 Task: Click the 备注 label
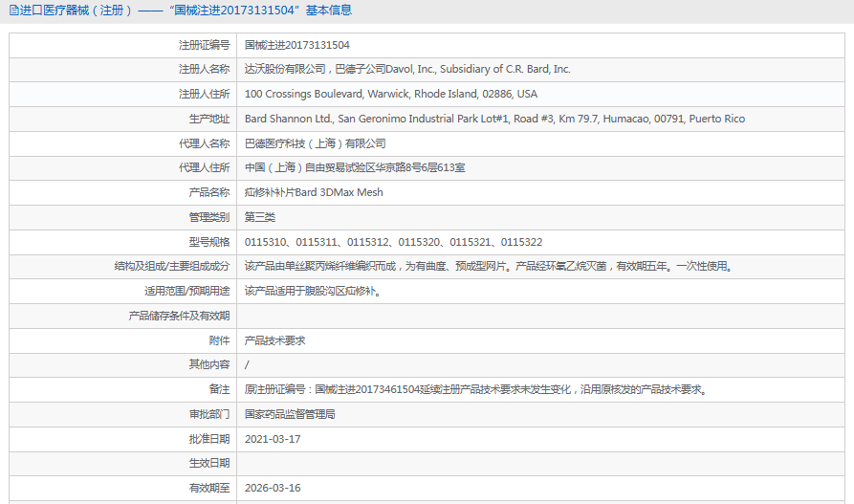[x=220, y=389]
